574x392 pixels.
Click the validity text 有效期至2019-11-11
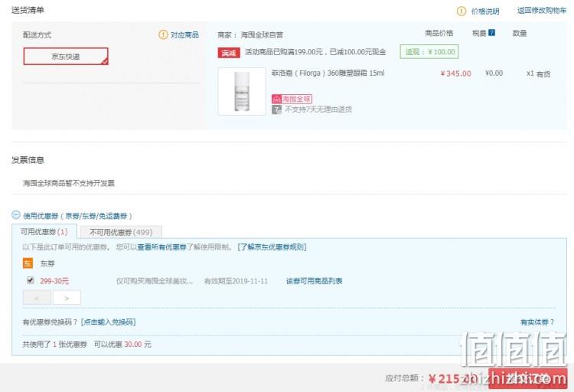(x=236, y=281)
